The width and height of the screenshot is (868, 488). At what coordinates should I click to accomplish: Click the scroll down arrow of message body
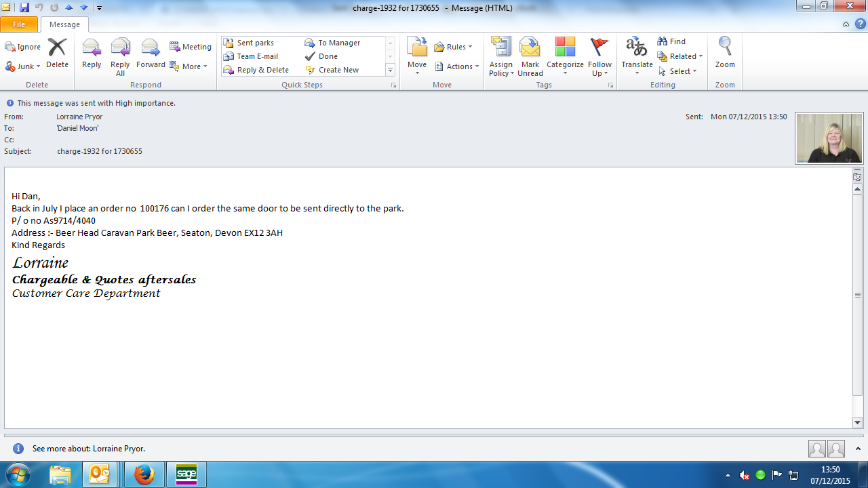click(x=857, y=422)
